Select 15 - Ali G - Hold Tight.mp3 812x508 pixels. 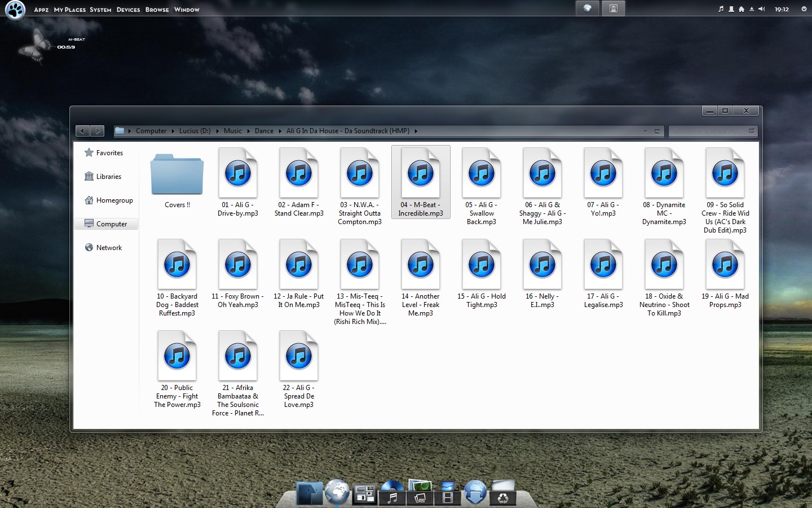[x=482, y=274]
